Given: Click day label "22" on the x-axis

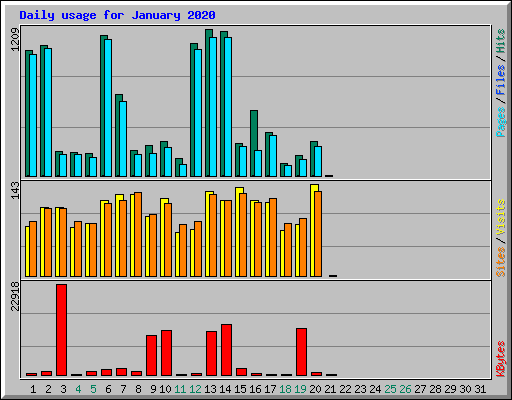Looking at the screenshot, I should click(x=345, y=389).
